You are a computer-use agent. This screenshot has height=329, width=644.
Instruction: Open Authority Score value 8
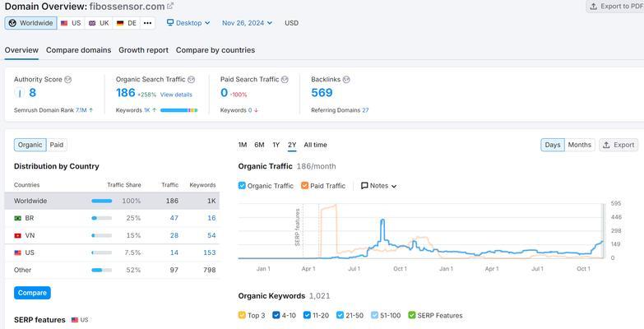(32, 93)
